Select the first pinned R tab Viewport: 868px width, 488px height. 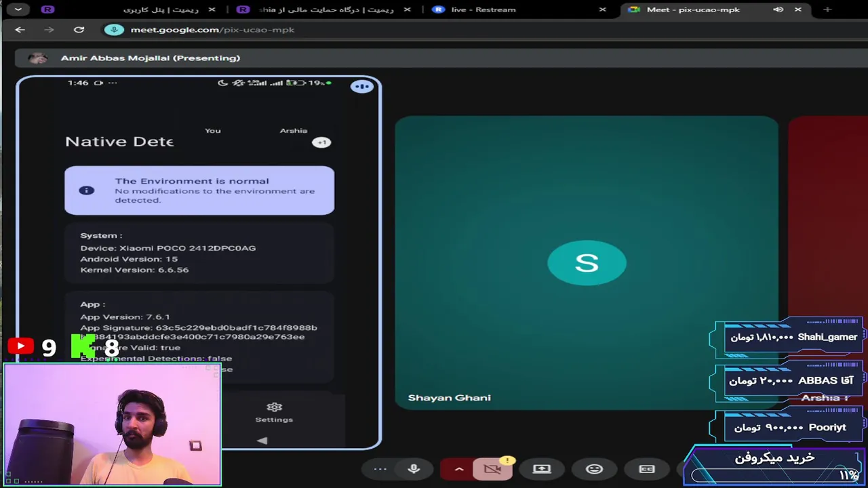(47, 9)
